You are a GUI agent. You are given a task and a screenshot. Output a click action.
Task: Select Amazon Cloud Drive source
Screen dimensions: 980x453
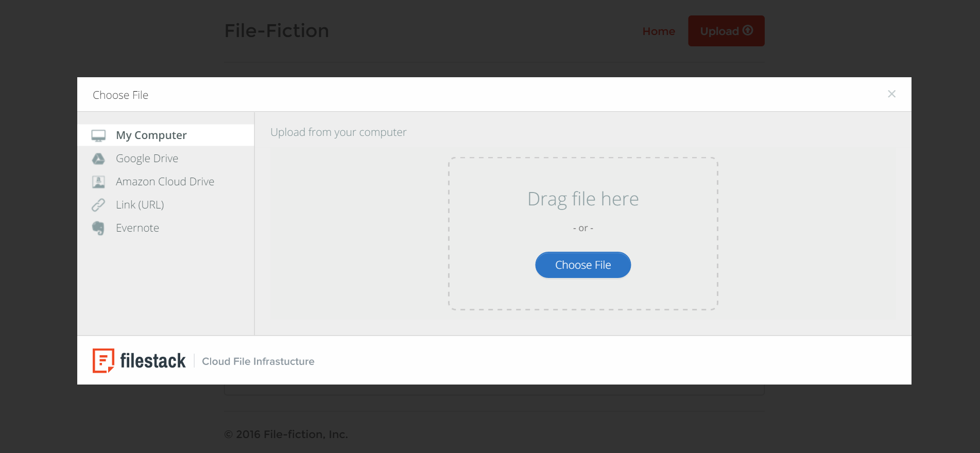[x=165, y=182]
